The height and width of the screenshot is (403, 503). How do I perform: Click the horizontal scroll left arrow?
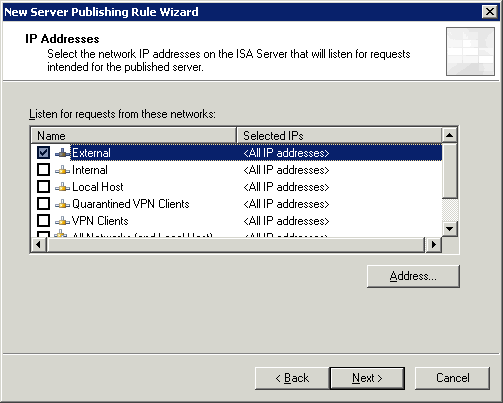[39, 245]
